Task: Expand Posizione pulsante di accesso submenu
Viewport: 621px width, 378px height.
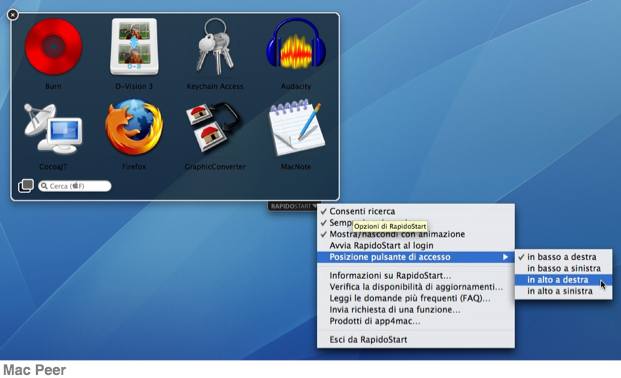Action: pyautogui.click(x=416, y=257)
